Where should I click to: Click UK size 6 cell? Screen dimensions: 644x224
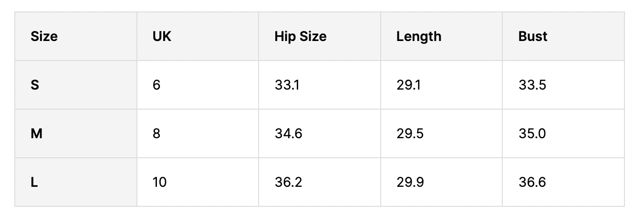[x=156, y=85]
